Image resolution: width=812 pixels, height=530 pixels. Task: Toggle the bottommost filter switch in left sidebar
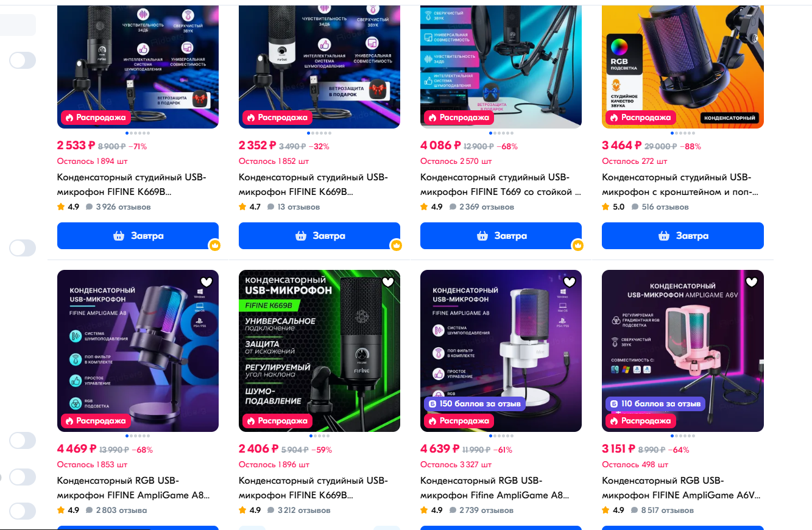[x=23, y=511]
